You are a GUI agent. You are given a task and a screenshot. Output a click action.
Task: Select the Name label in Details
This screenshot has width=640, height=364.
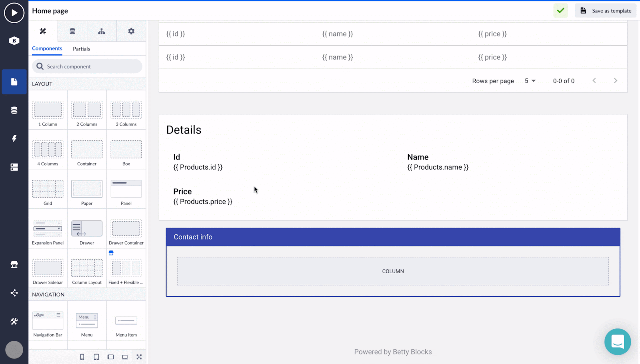tap(418, 157)
